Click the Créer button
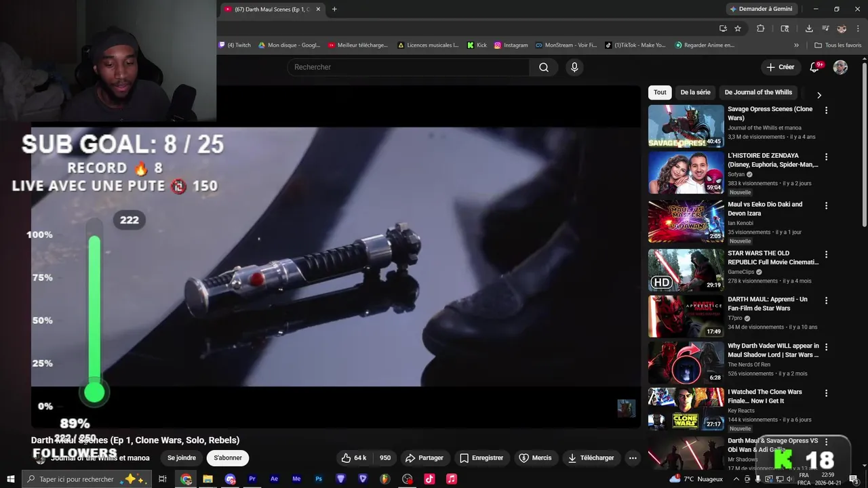Image resolution: width=868 pixels, height=488 pixels. (780, 67)
